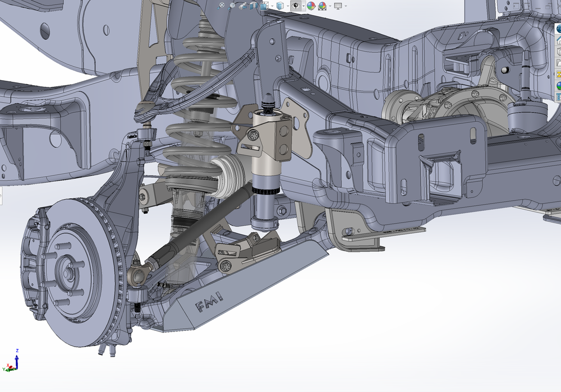Click the Display Style shaded cube icon
Screen dimensions: 561x392
click(x=279, y=6)
